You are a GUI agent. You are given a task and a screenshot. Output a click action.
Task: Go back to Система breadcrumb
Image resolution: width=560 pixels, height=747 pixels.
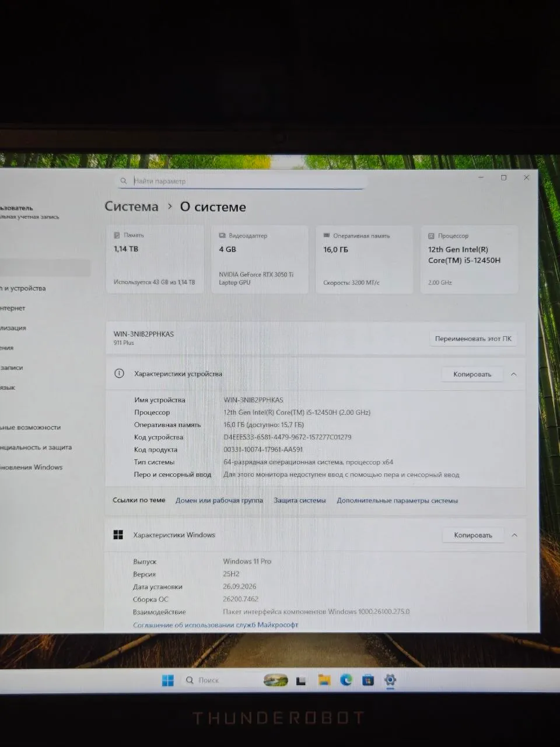click(131, 207)
